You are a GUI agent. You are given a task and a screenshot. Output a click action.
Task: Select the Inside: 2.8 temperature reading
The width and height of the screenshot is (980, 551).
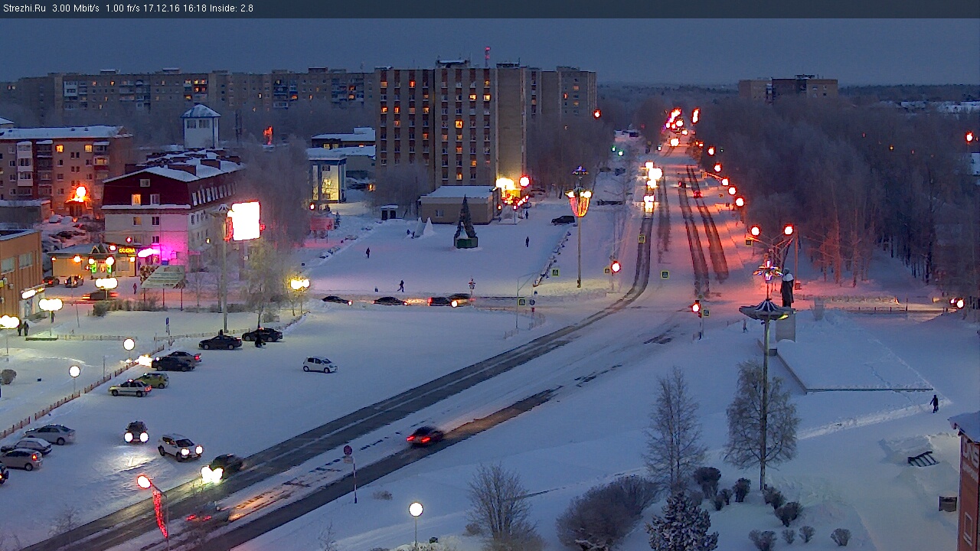point(231,8)
